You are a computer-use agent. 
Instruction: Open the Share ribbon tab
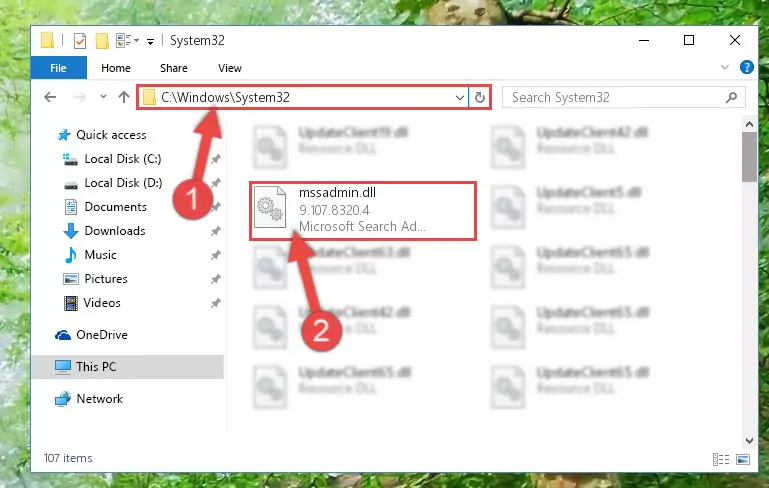pos(174,68)
